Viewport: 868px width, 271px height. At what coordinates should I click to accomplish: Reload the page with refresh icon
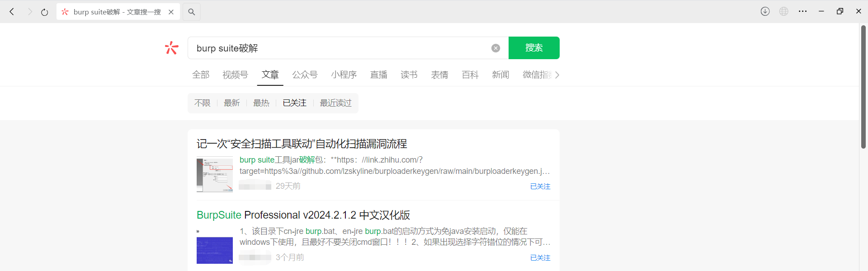[44, 12]
